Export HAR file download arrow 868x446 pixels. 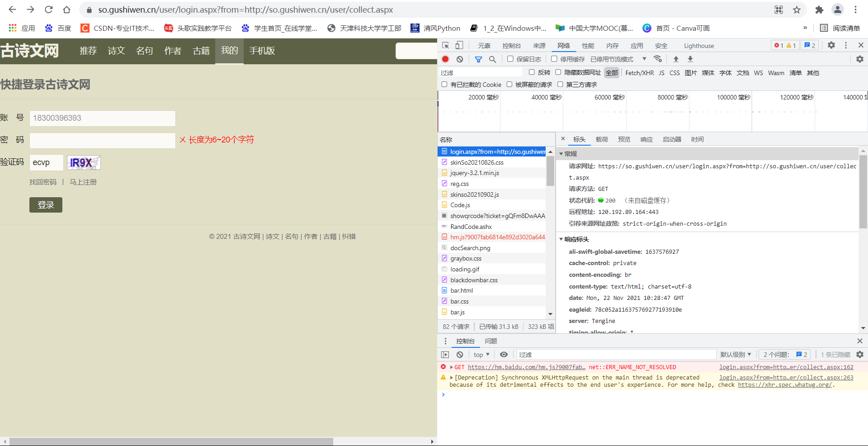pyautogui.click(x=690, y=59)
